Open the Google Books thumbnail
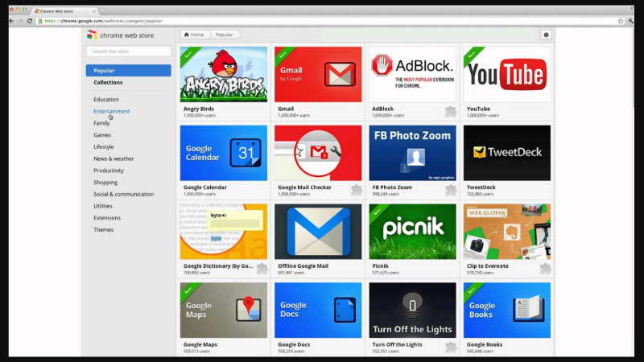The image size is (644, 362). (x=507, y=311)
